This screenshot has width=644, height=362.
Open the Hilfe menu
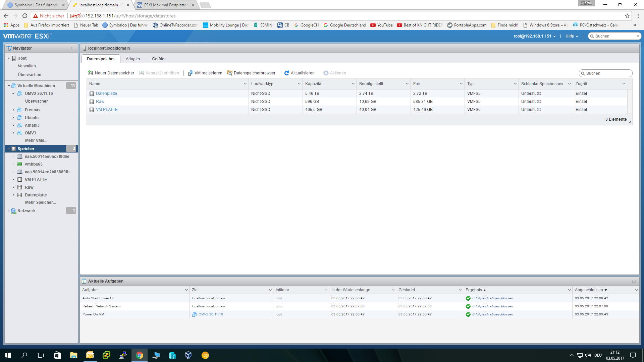point(572,36)
